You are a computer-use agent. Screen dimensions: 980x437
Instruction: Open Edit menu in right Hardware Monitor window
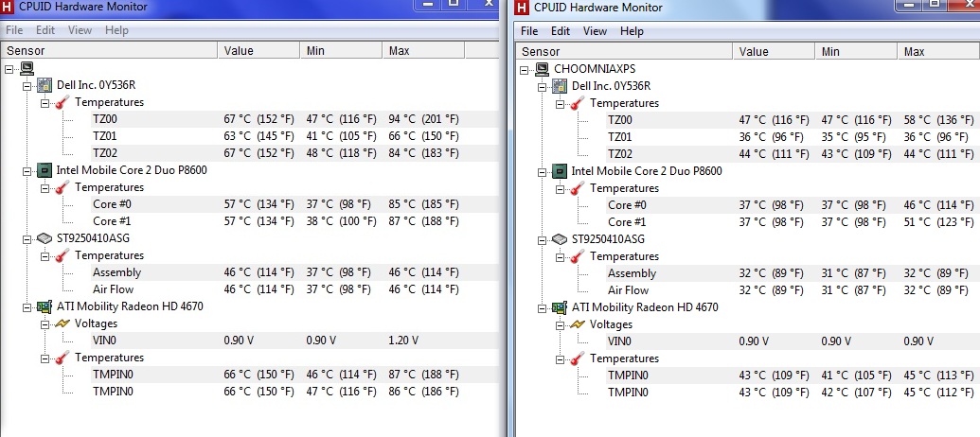(560, 30)
